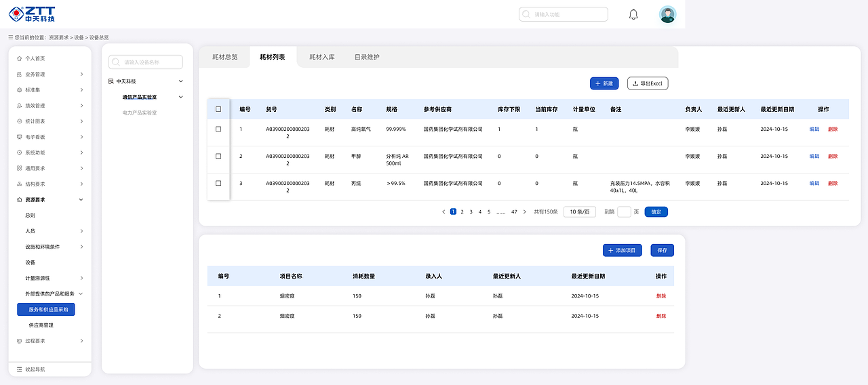Select 电力产品实验室 in the tree
Image resolution: width=868 pixels, height=385 pixels.
tap(140, 113)
